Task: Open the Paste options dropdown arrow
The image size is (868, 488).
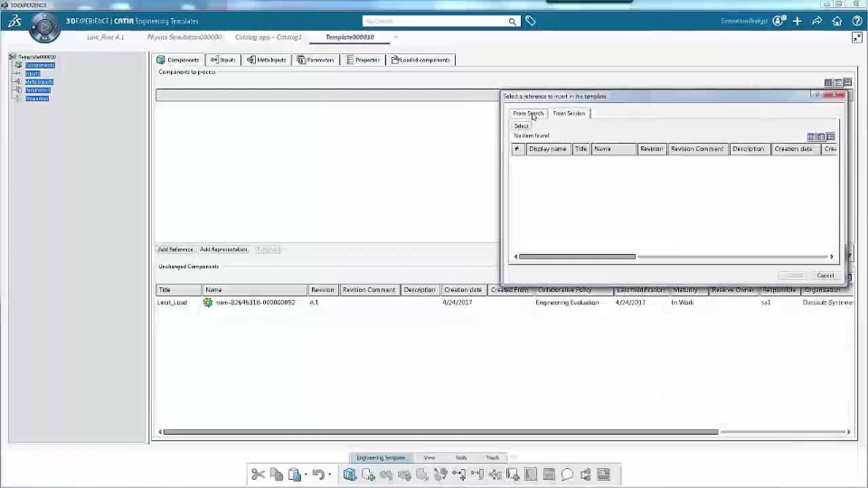Action: tap(306, 474)
